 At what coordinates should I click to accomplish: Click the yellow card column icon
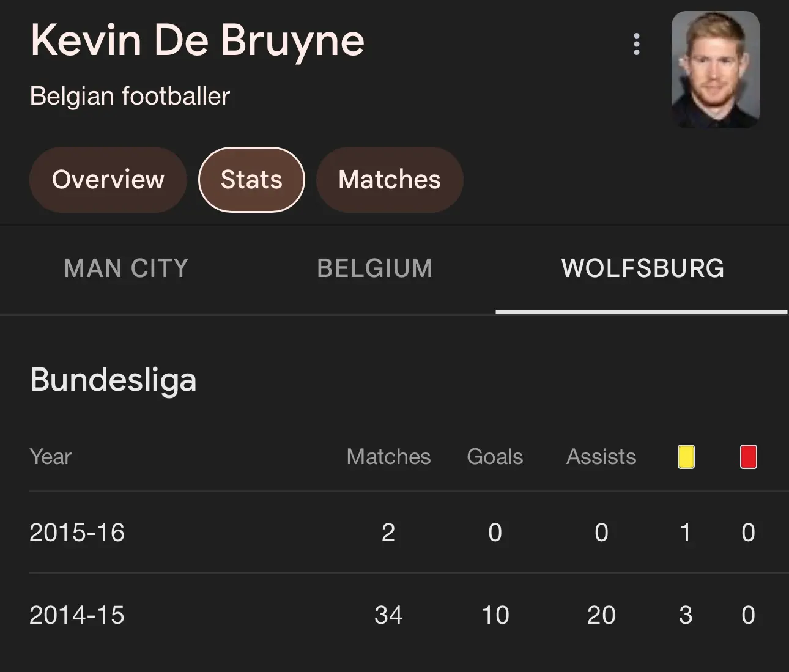pos(686,457)
